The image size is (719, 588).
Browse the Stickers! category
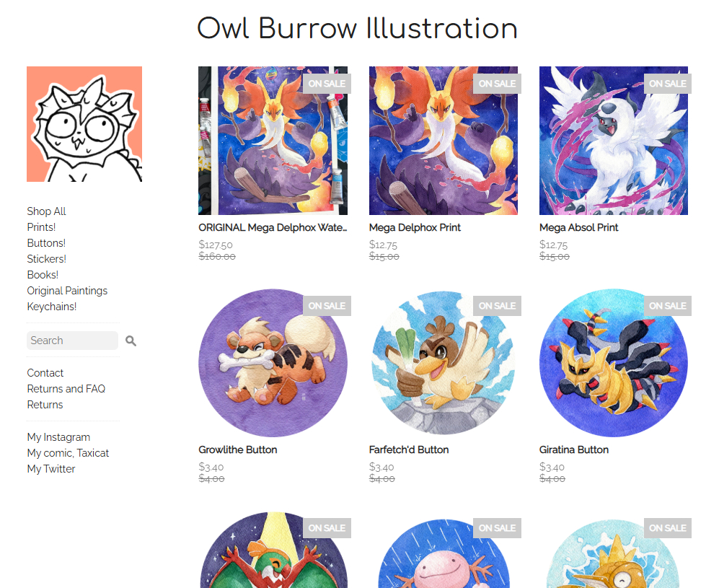(x=47, y=259)
